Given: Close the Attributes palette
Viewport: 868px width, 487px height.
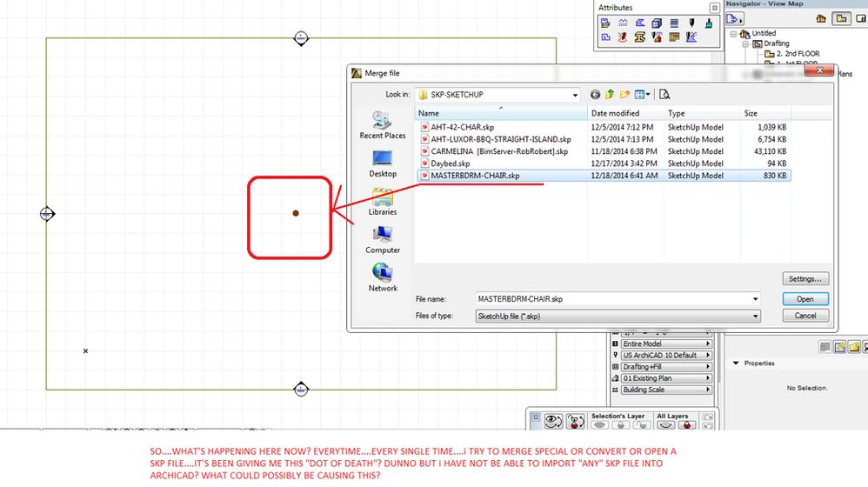Looking at the screenshot, I should [715, 8].
